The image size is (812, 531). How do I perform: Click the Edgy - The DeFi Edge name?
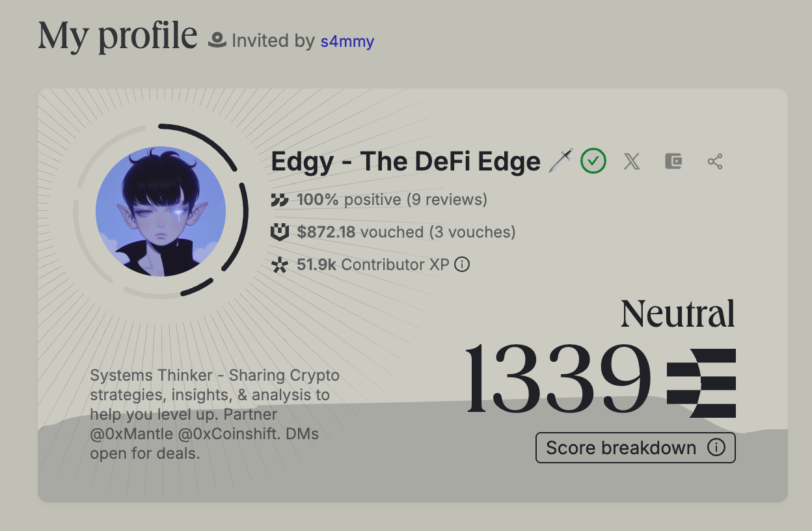(406, 161)
